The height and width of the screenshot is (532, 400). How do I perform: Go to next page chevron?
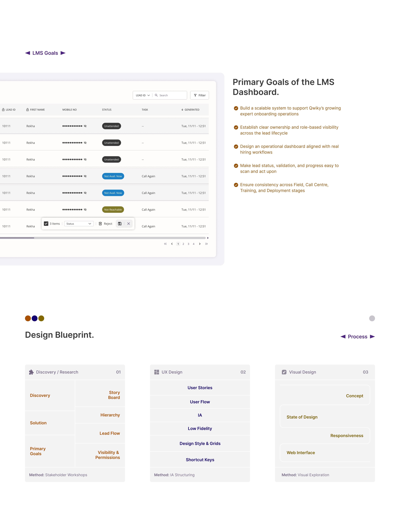coord(200,244)
